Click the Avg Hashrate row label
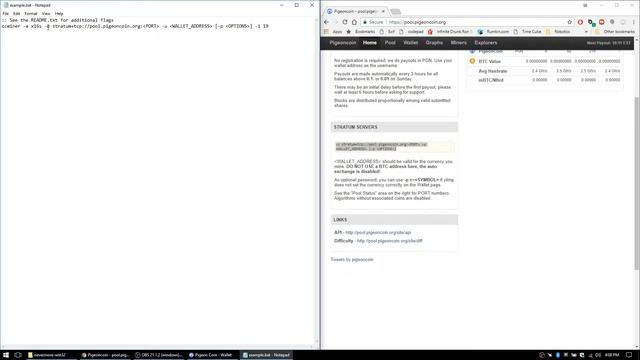Screen dimensions: 640x360 [x=493, y=71]
